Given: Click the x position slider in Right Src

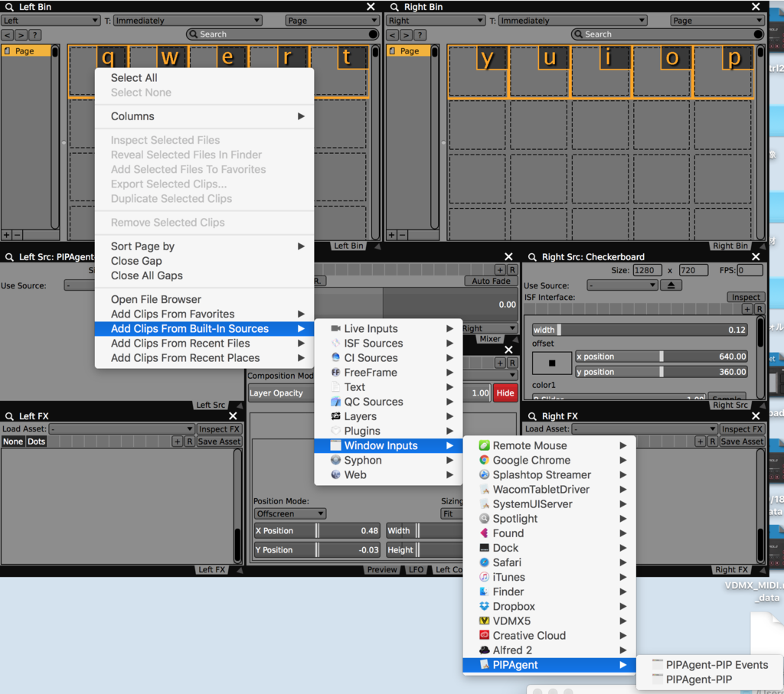Looking at the screenshot, I should [x=661, y=357].
